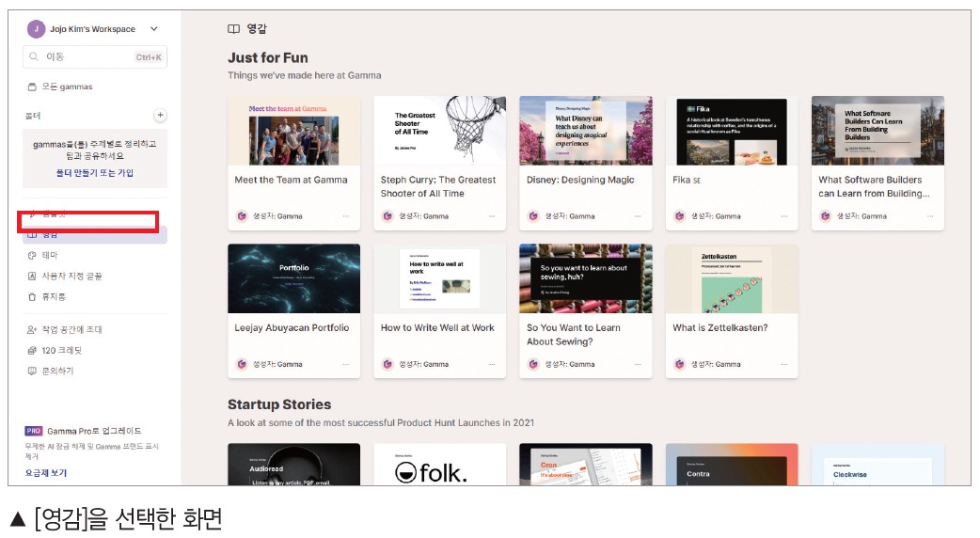Open three-dot menu on Disney: Designing Magic card
This screenshot has width=980, height=538.
click(x=638, y=216)
